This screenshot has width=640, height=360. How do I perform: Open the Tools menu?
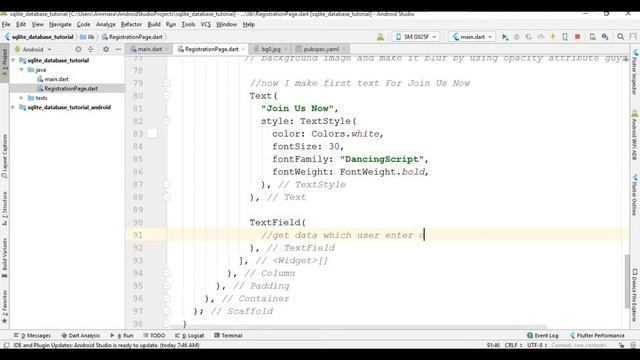tap(188, 24)
